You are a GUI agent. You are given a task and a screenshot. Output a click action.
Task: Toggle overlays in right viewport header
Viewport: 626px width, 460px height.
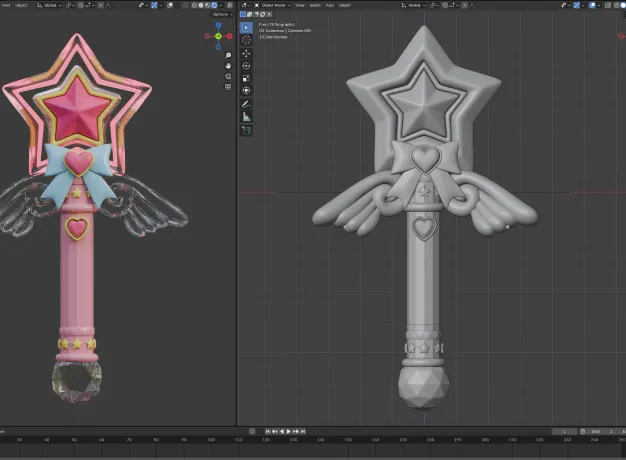592,5
